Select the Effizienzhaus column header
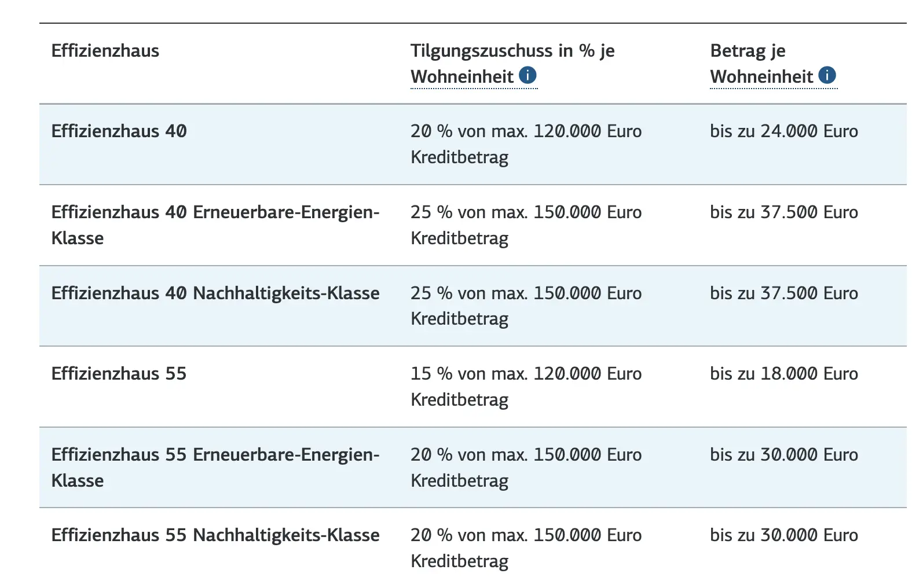923x588 pixels. [105, 51]
